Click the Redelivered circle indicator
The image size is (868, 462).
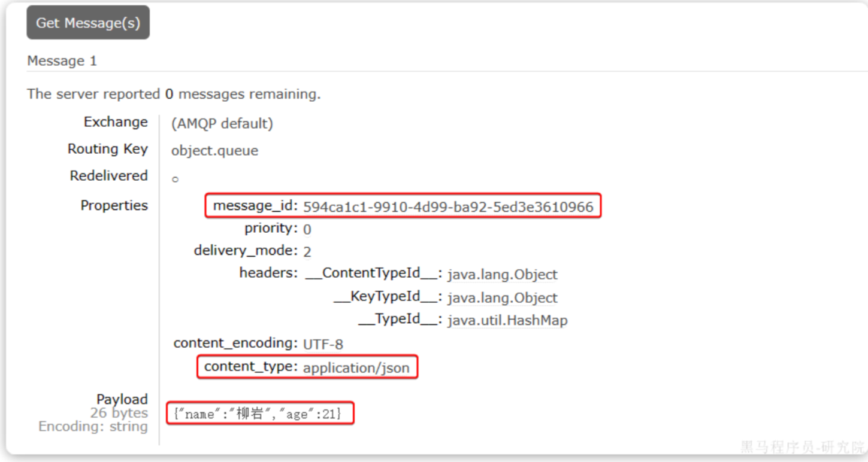click(175, 179)
